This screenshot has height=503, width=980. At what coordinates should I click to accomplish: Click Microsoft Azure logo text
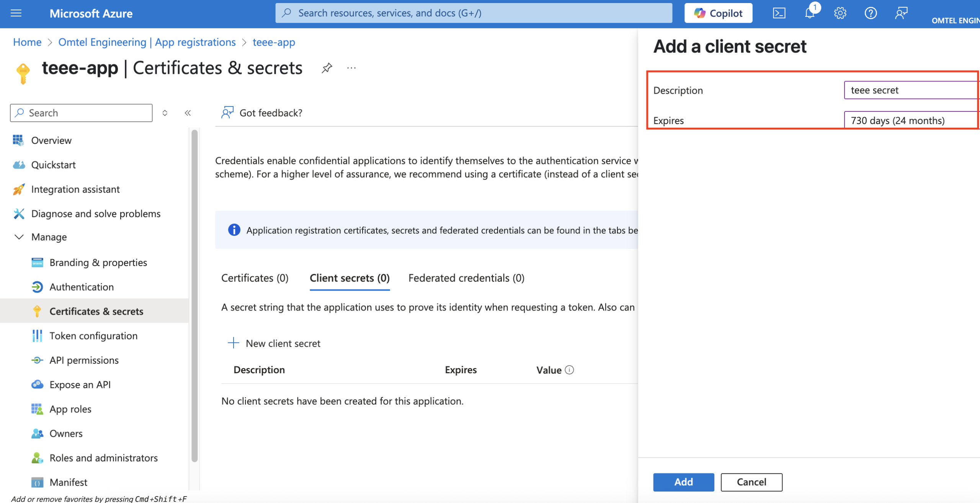[x=91, y=13]
